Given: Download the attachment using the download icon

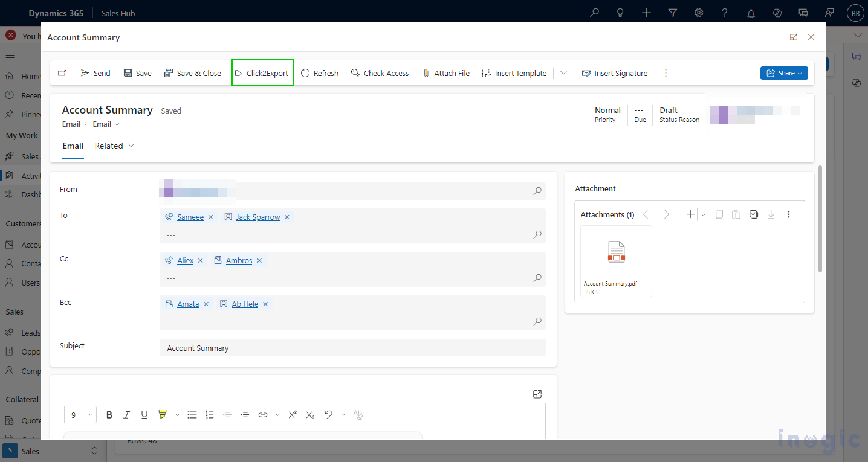Looking at the screenshot, I should [771, 214].
